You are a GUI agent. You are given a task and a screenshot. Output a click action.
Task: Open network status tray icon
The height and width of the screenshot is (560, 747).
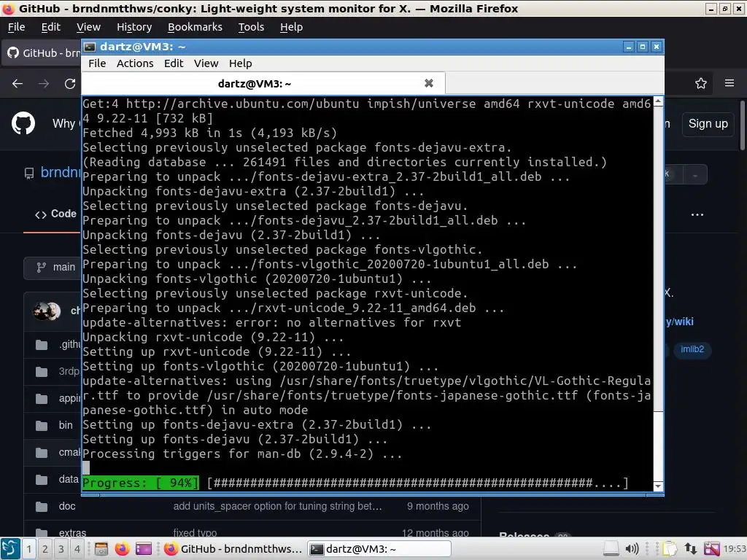pyautogui.click(x=691, y=549)
